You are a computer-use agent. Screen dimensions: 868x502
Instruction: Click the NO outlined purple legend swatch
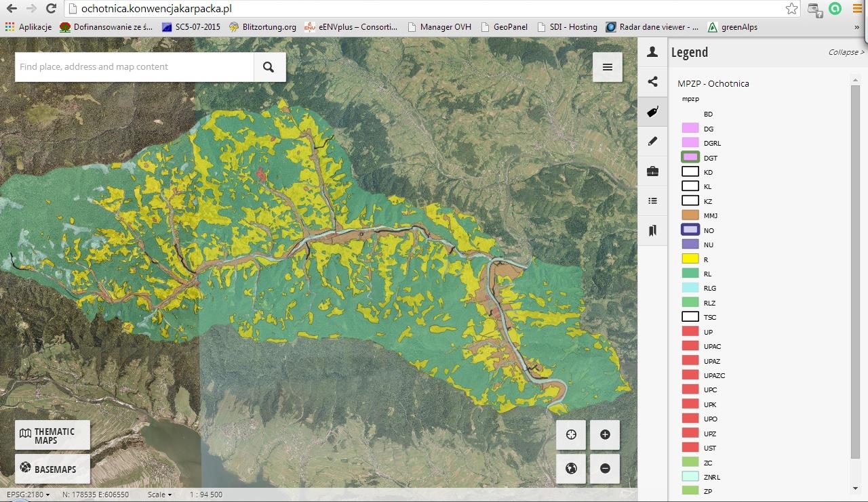point(690,230)
